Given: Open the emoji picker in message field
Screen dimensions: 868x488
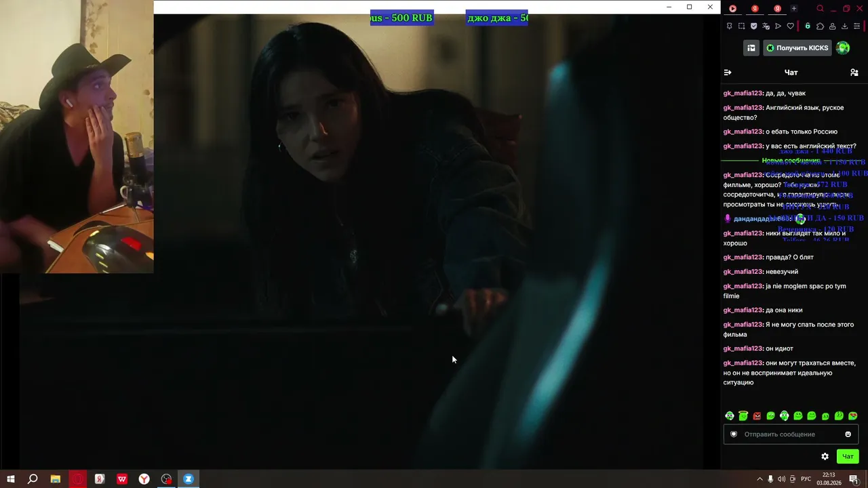Looking at the screenshot, I should coord(848,434).
